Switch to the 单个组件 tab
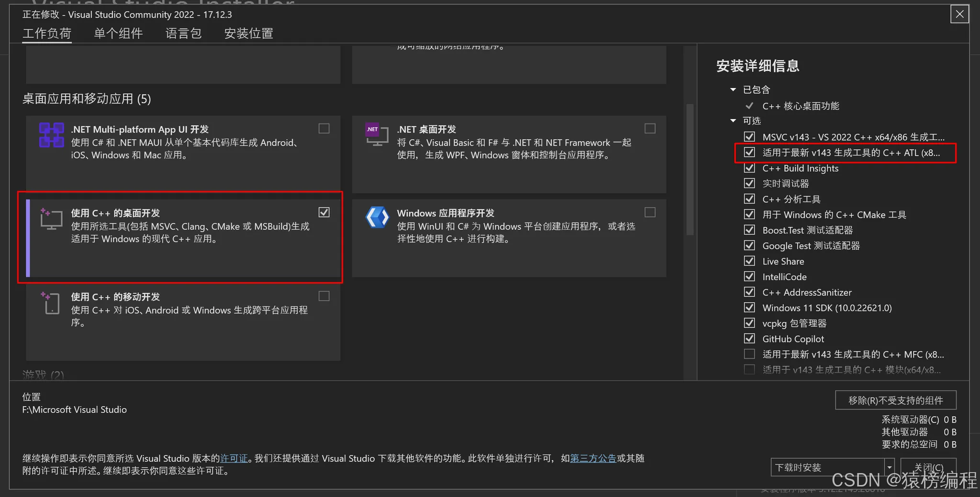Viewport: 980px width, 497px height. pyautogui.click(x=118, y=33)
